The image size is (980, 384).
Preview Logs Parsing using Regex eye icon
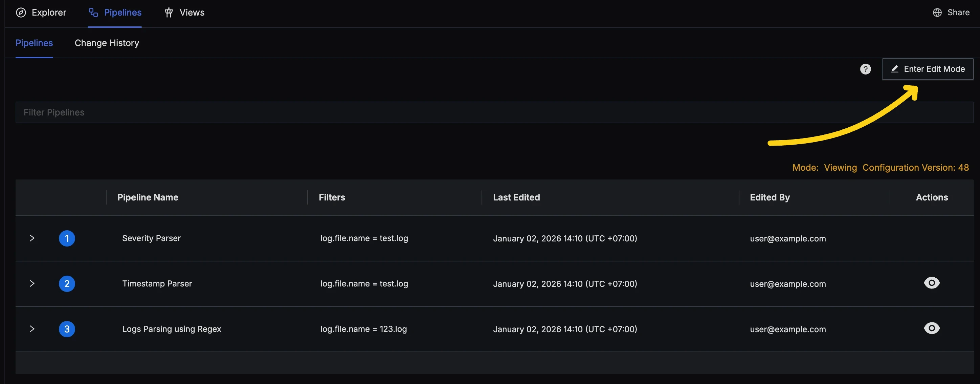pyautogui.click(x=931, y=328)
